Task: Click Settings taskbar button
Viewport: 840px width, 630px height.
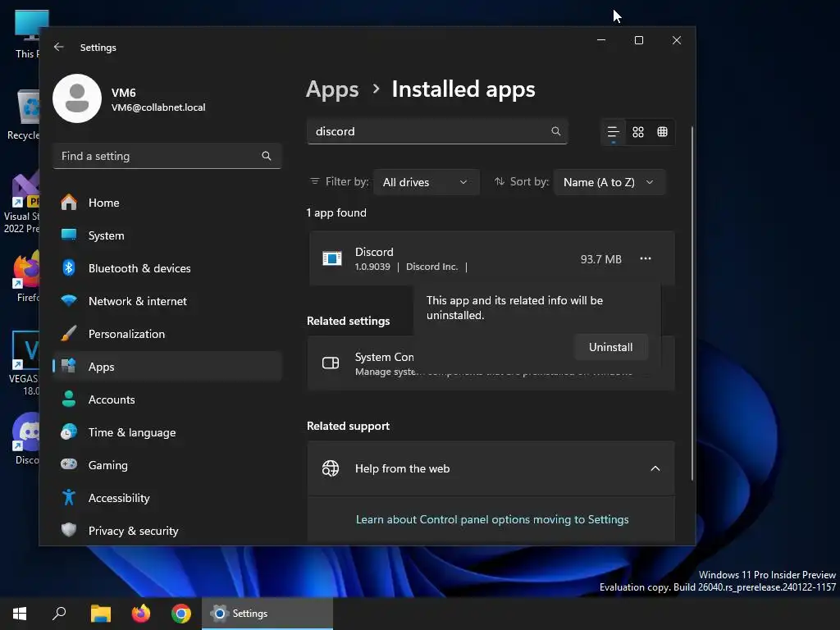Action: (267, 614)
